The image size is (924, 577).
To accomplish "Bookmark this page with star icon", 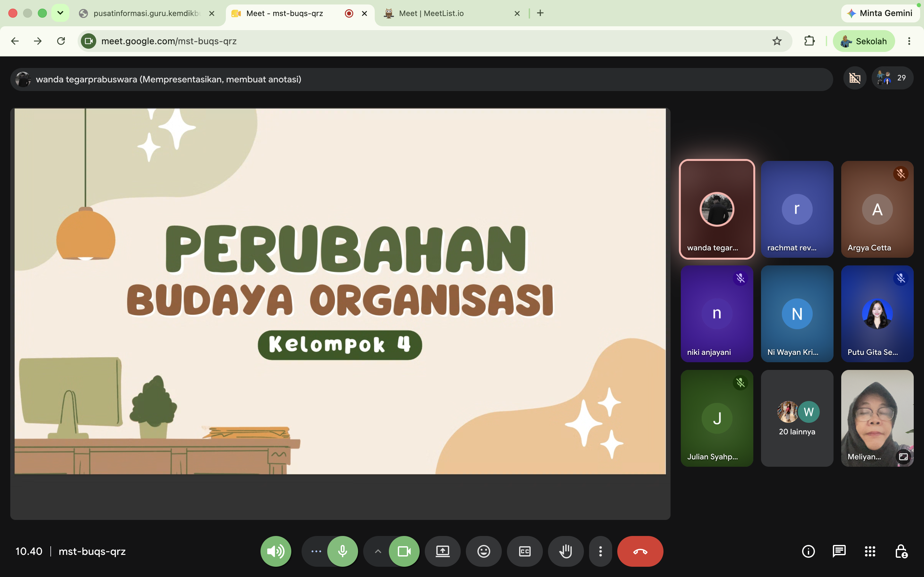I will (x=777, y=41).
